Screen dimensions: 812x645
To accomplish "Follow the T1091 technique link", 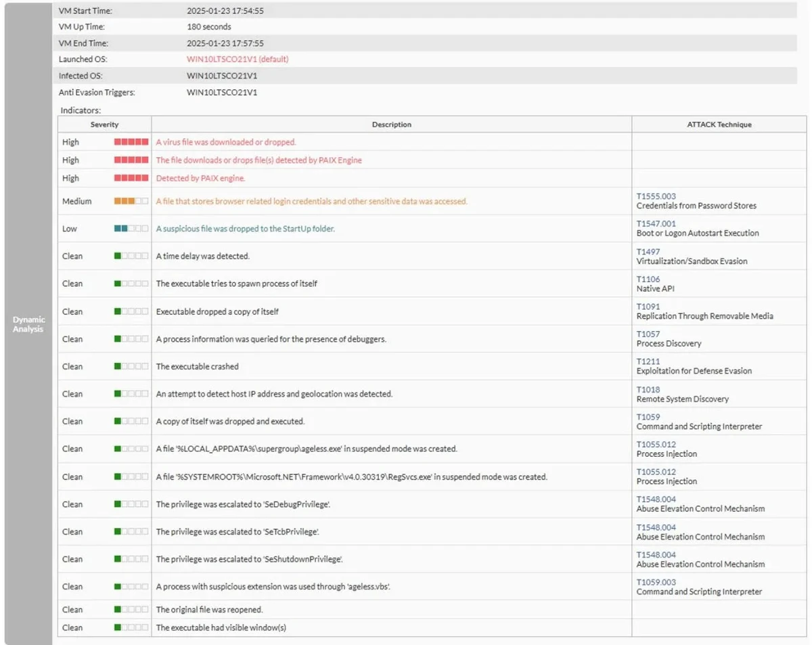I will [648, 307].
